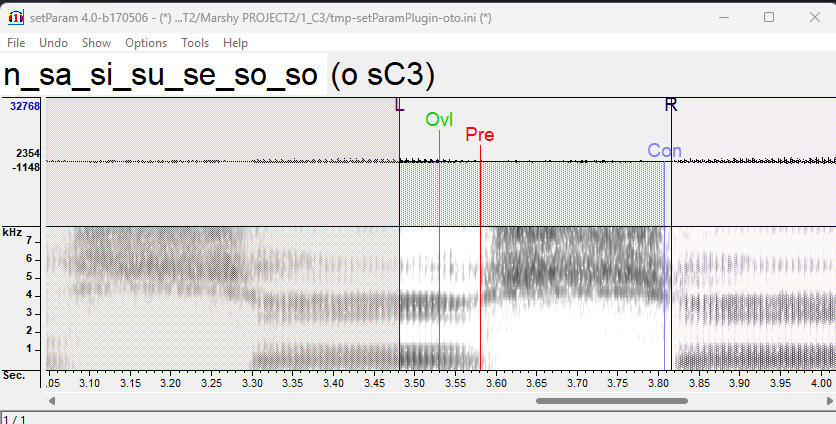Open the Options menu
The image size is (836, 424).
pos(146,43)
